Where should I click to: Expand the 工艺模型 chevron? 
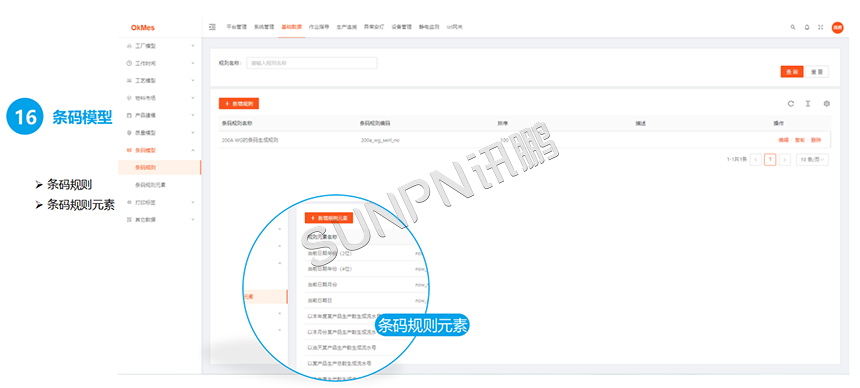point(193,81)
